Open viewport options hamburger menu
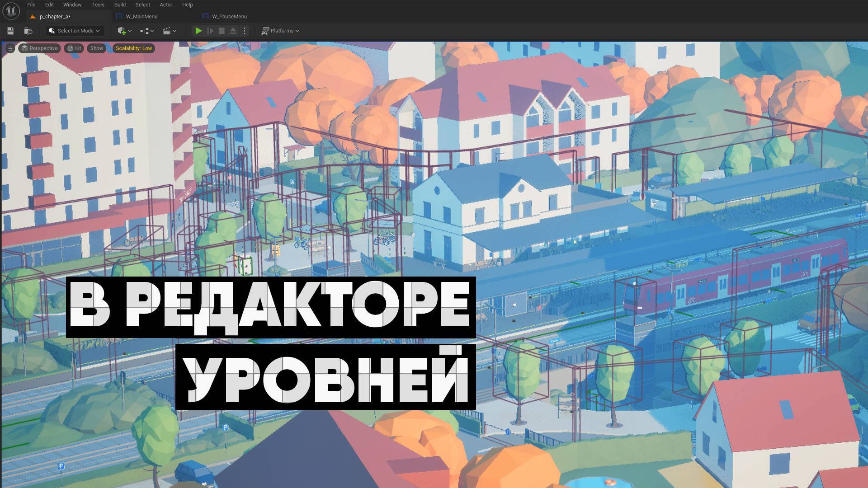The width and height of the screenshot is (868, 488). click(10, 48)
